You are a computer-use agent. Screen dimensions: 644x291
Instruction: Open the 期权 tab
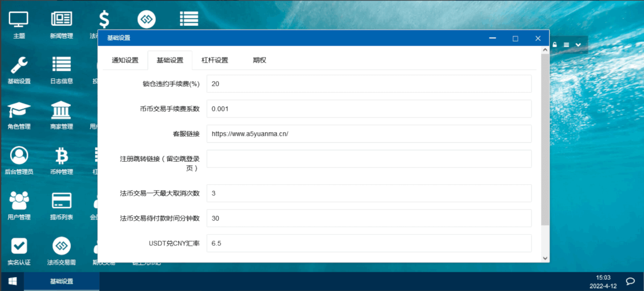point(260,60)
